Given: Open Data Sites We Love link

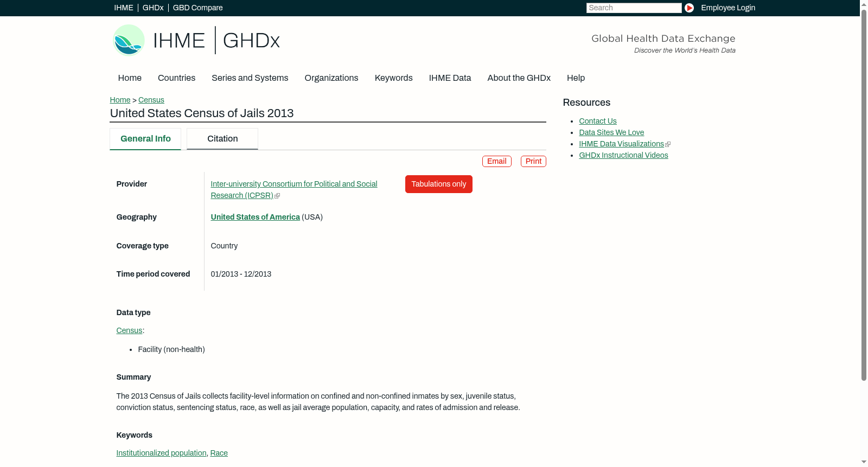Looking at the screenshot, I should tap(611, 132).
